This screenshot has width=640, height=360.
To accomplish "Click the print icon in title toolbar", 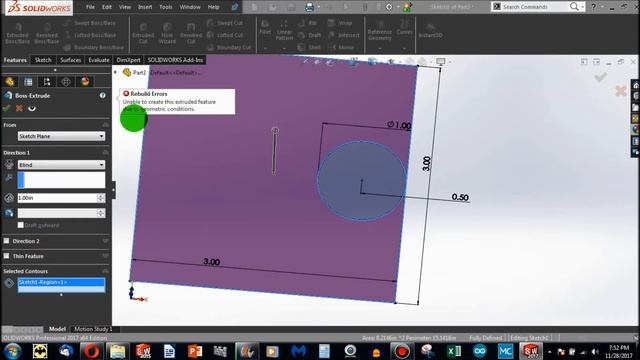I will (309, 7).
